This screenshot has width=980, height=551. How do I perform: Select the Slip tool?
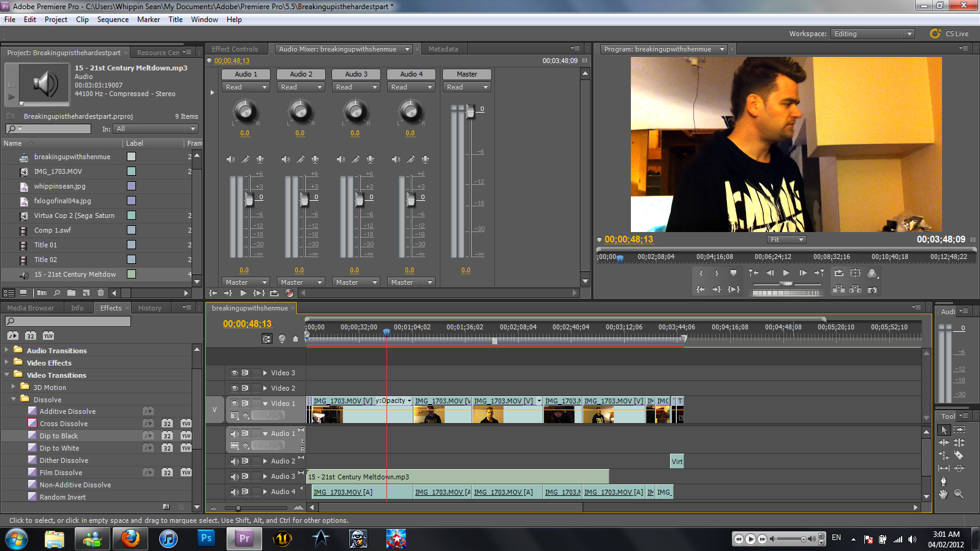pyautogui.click(x=944, y=468)
